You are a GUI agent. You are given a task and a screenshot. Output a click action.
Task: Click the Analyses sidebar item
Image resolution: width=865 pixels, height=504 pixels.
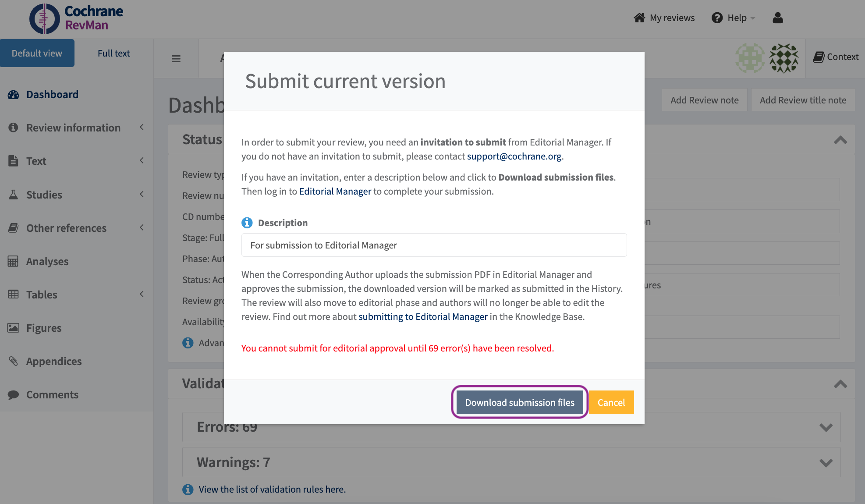pos(47,261)
